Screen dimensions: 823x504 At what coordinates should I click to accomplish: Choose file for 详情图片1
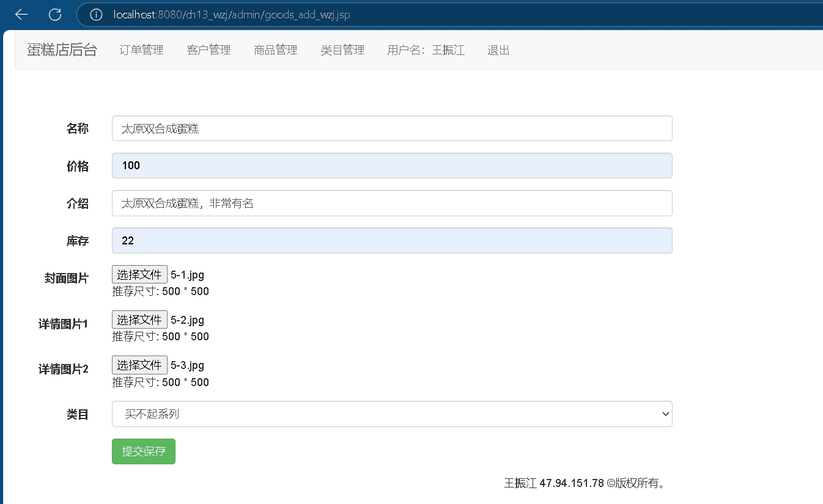139,320
